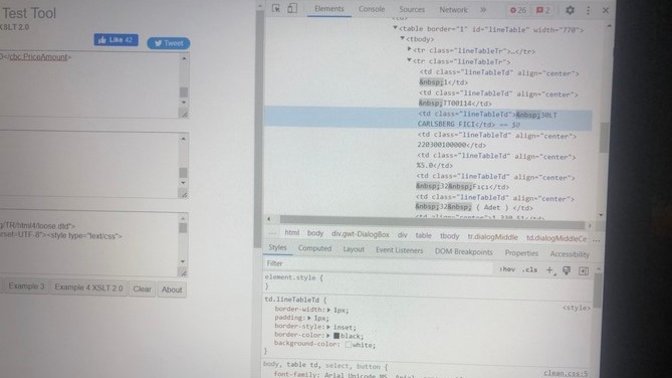Click the body breadcrumb
Image resolution: width=672 pixels, height=378 pixels.
315,233
